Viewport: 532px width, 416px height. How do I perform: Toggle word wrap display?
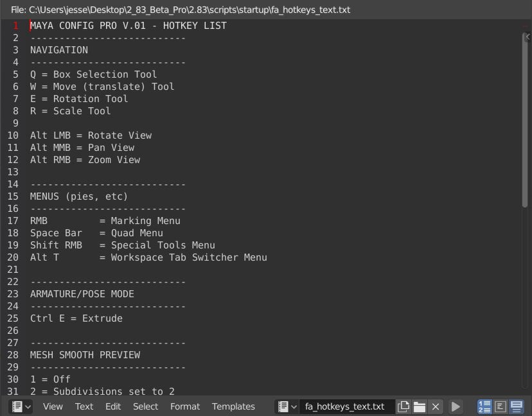501,406
